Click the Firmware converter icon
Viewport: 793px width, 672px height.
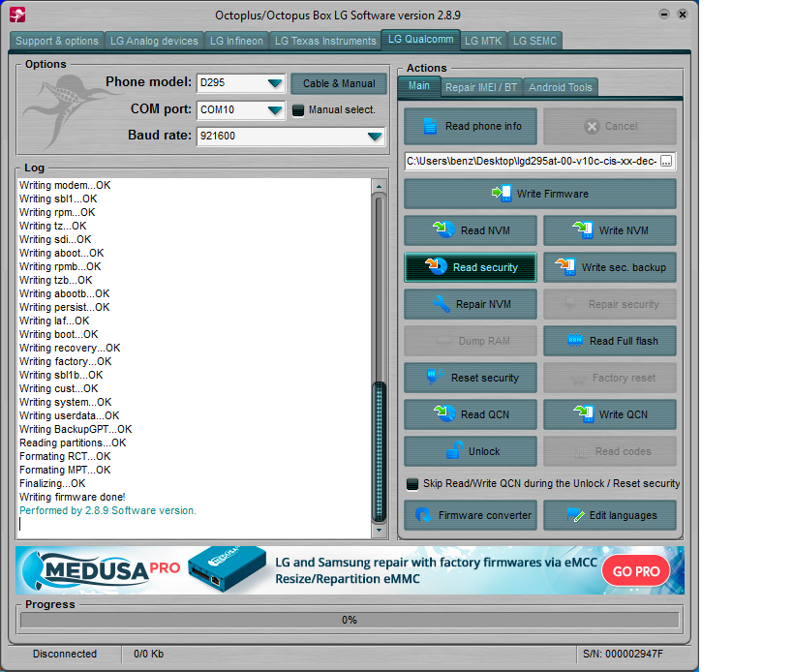(x=423, y=515)
